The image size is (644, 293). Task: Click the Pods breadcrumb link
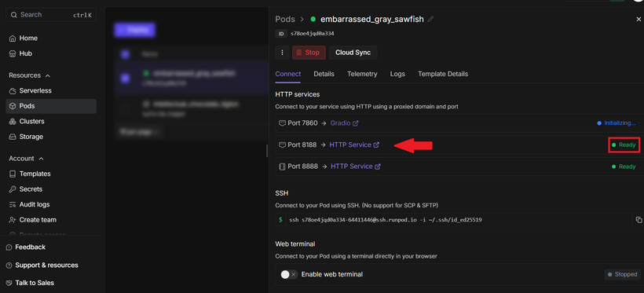[x=285, y=20]
